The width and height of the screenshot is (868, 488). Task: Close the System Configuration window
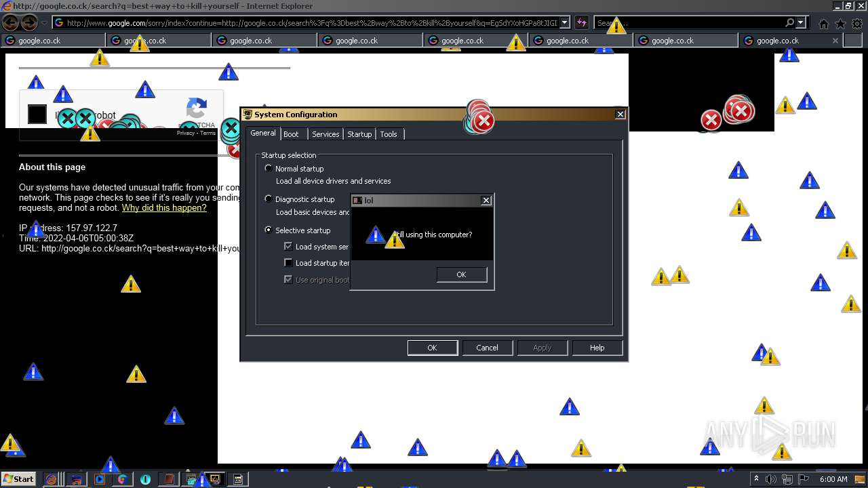click(x=620, y=115)
